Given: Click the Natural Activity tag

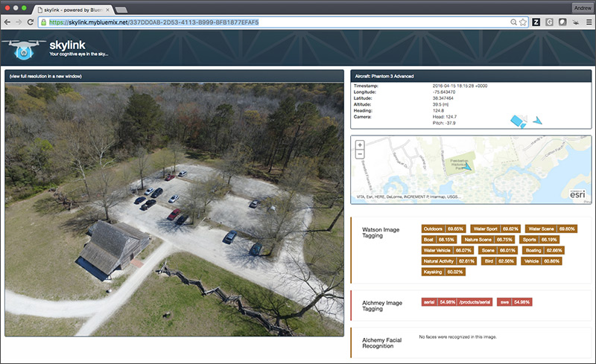Looking at the screenshot, I should (x=449, y=261).
